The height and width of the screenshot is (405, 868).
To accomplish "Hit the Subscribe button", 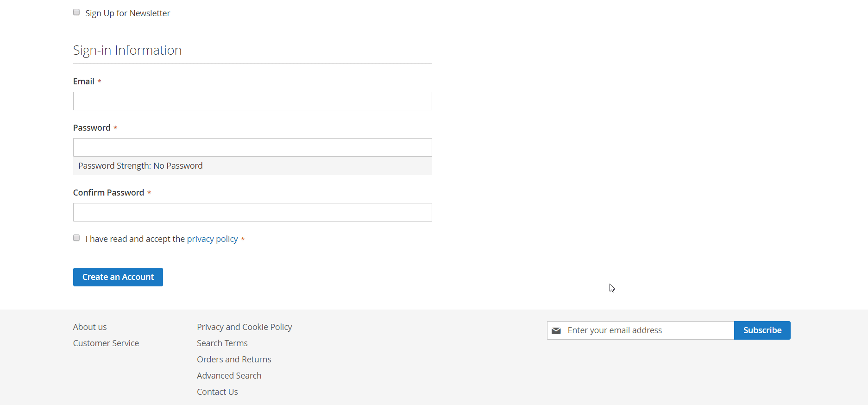I will click(x=762, y=330).
